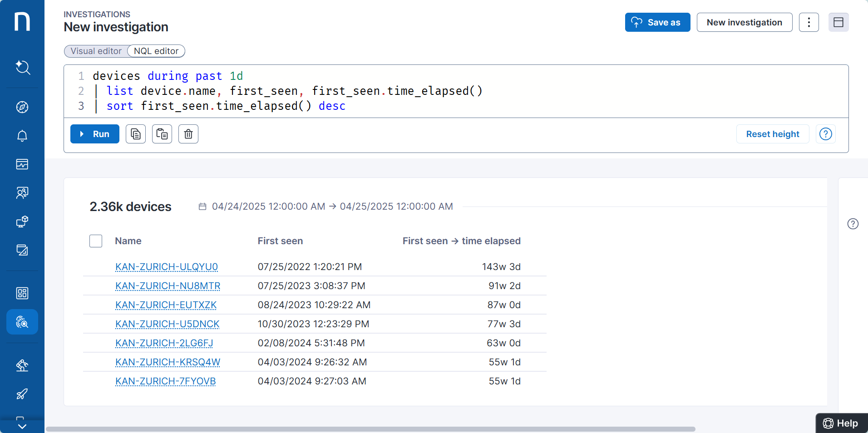Click the Nexthink logo at top left
868x433 pixels.
(x=22, y=22)
